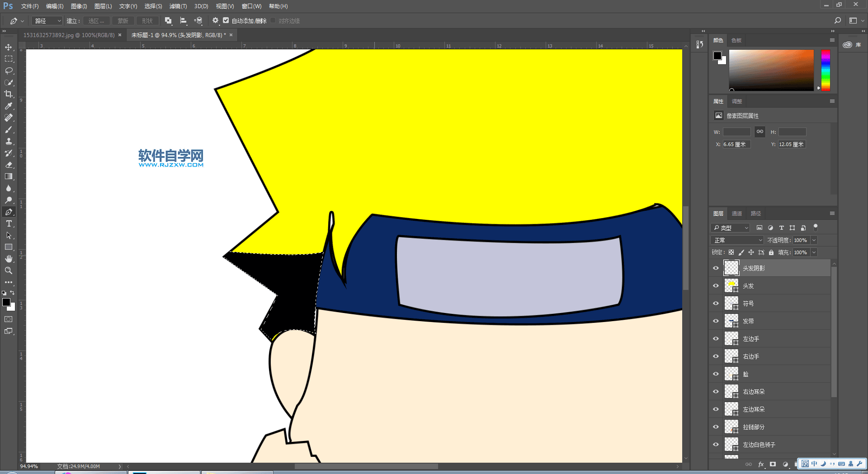Click the 选区... button in options bar

coord(96,21)
